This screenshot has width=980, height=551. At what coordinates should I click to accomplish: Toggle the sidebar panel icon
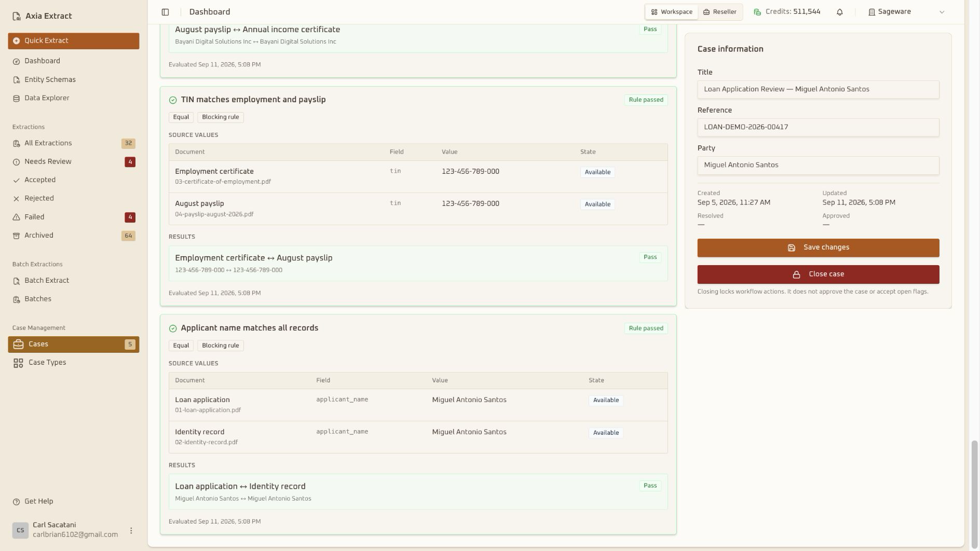[x=165, y=12]
